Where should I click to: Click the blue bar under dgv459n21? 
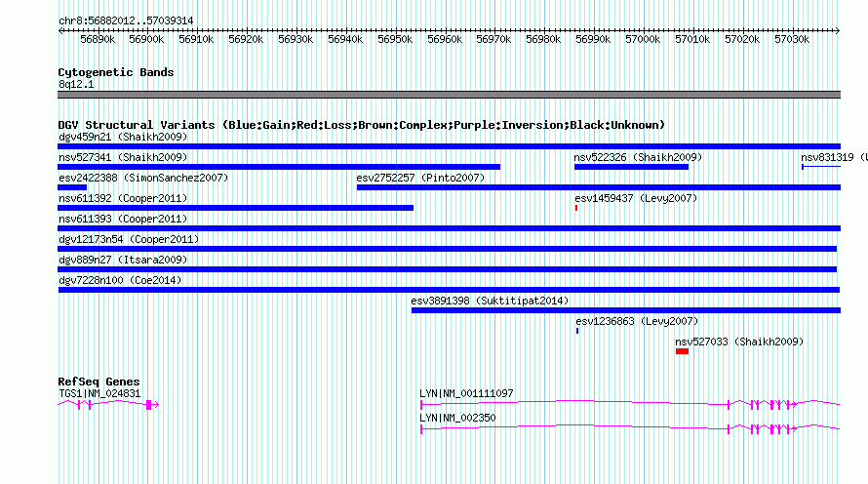coord(449,146)
